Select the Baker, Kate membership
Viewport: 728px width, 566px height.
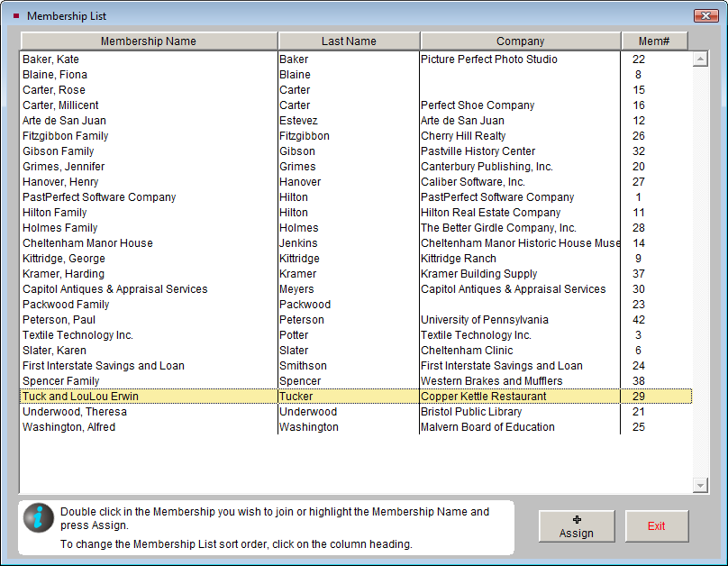click(x=50, y=59)
